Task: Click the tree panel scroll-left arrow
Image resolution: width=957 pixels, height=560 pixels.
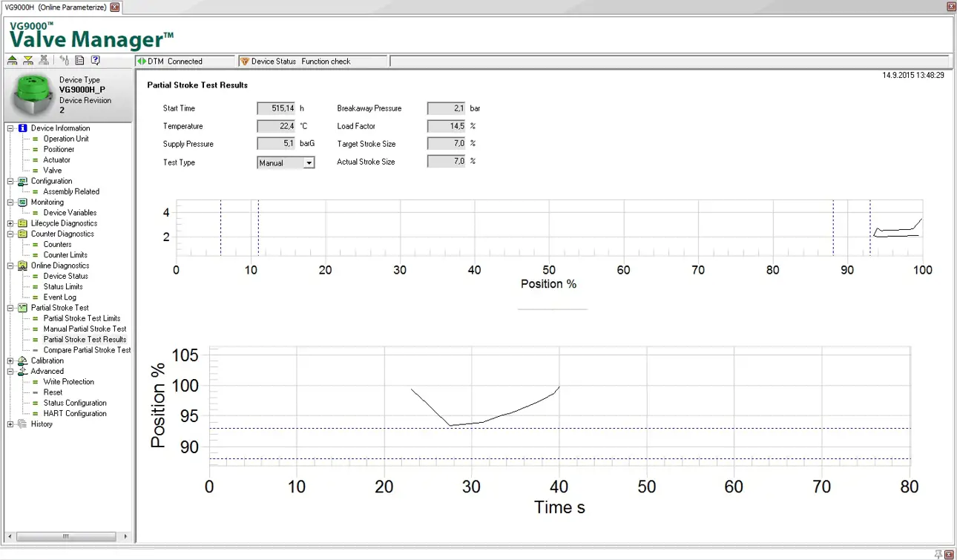Action: [10, 536]
